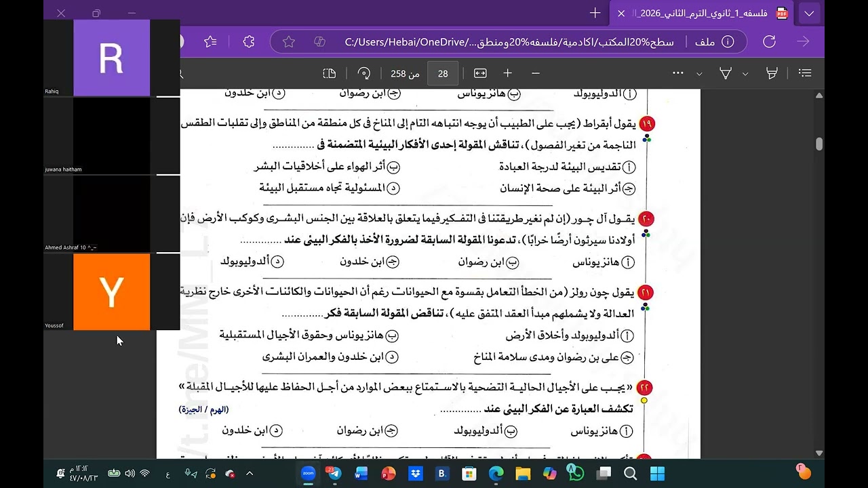Open the PDF toolbar more options ellipsis

(678, 73)
